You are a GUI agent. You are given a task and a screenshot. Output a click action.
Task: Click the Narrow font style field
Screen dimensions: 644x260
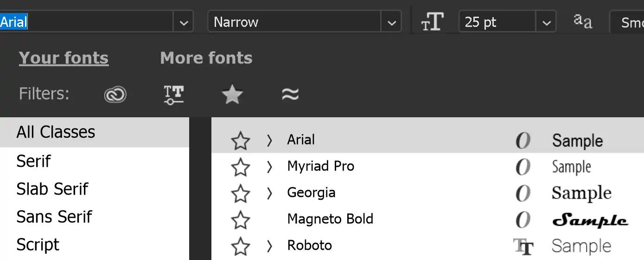pyautogui.click(x=294, y=22)
